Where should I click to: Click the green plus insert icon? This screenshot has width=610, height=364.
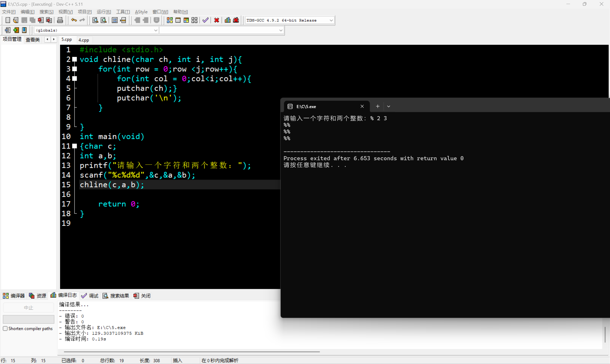(16, 30)
